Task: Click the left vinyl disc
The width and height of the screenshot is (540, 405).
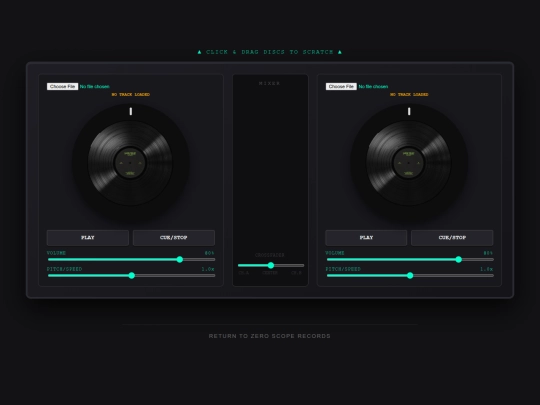Action: [x=131, y=163]
